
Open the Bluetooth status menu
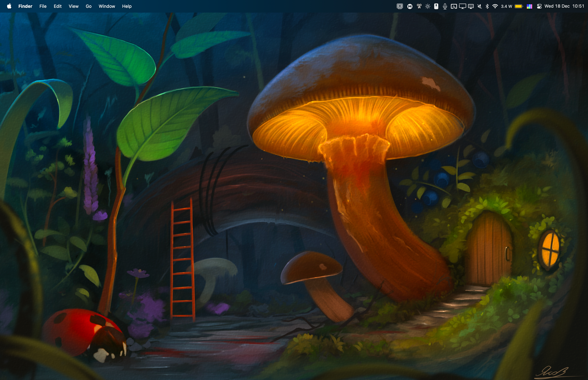(487, 6)
